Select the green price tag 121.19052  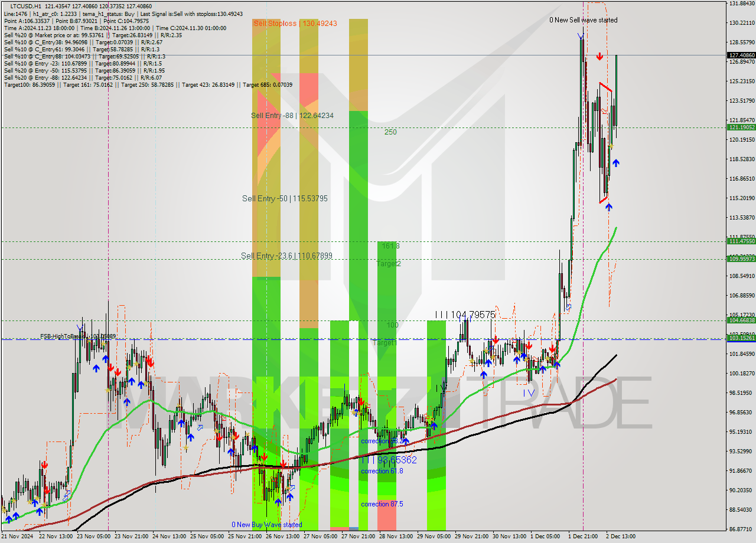click(x=741, y=127)
